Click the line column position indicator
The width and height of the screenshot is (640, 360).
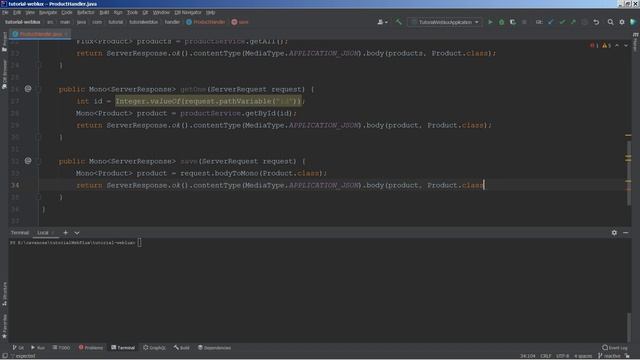pyautogui.click(x=527, y=356)
